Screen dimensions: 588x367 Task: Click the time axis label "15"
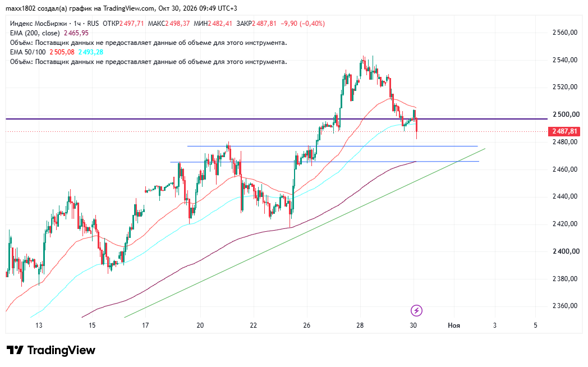[92, 325]
